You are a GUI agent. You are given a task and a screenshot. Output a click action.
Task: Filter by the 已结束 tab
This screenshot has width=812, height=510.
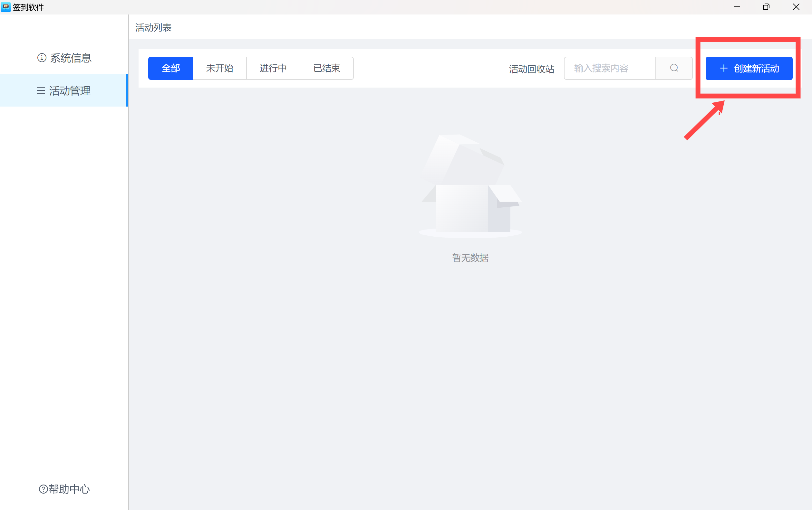click(327, 68)
